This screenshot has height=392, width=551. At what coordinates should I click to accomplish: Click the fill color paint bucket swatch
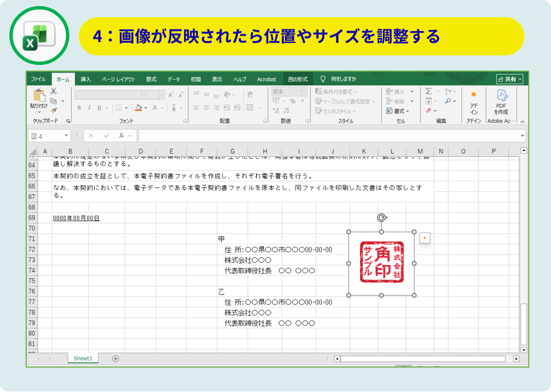(x=138, y=108)
